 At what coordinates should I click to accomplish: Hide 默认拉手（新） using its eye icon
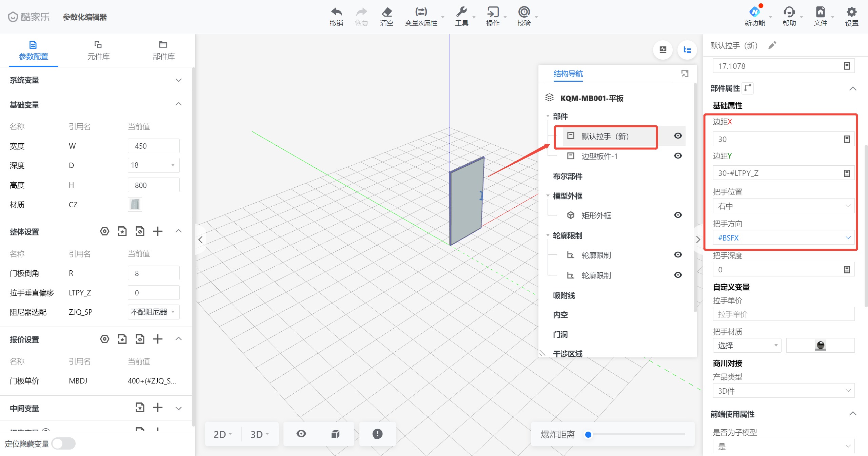point(678,136)
